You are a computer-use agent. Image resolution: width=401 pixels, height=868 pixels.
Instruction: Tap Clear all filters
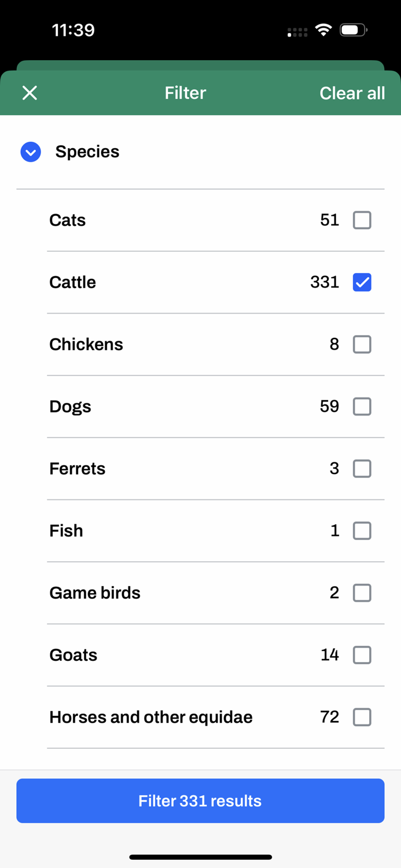pyautogui.click(x=352, y=93)
